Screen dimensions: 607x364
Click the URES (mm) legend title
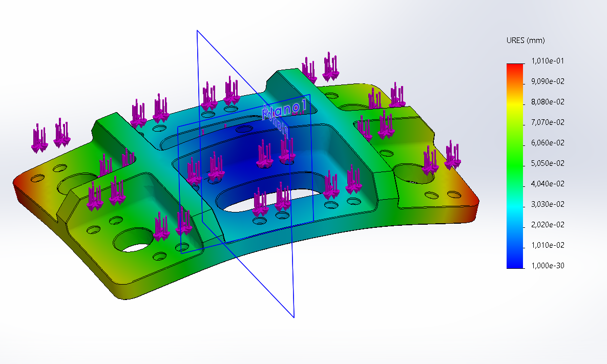coord(526,40)
